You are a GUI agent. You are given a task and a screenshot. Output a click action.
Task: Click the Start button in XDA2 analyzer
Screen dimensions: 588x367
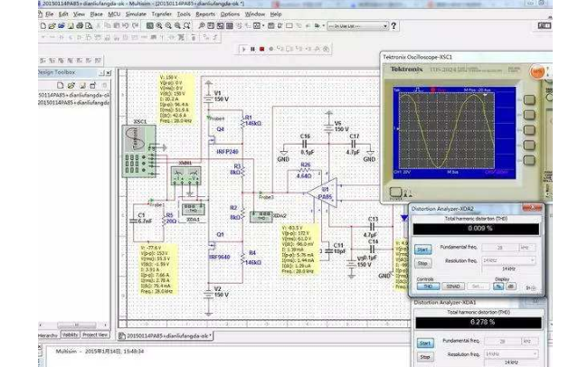[x=422, y=249]
